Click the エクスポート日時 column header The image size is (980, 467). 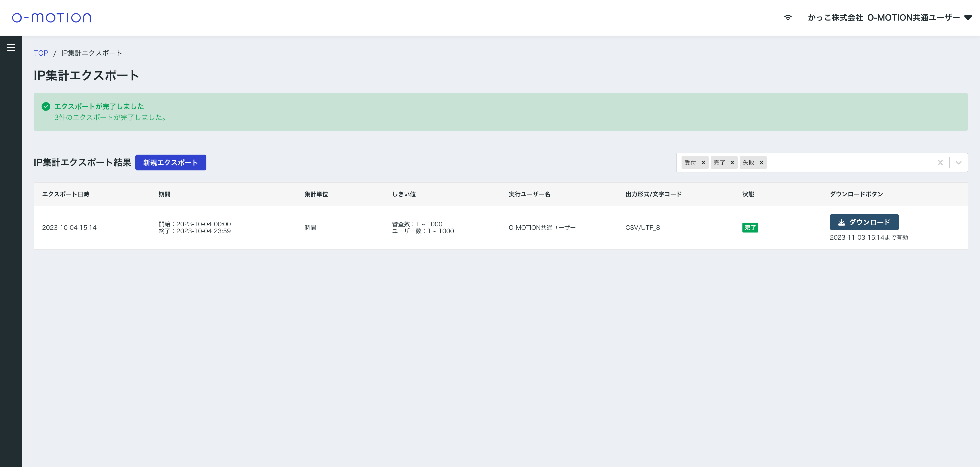[65, 194]
